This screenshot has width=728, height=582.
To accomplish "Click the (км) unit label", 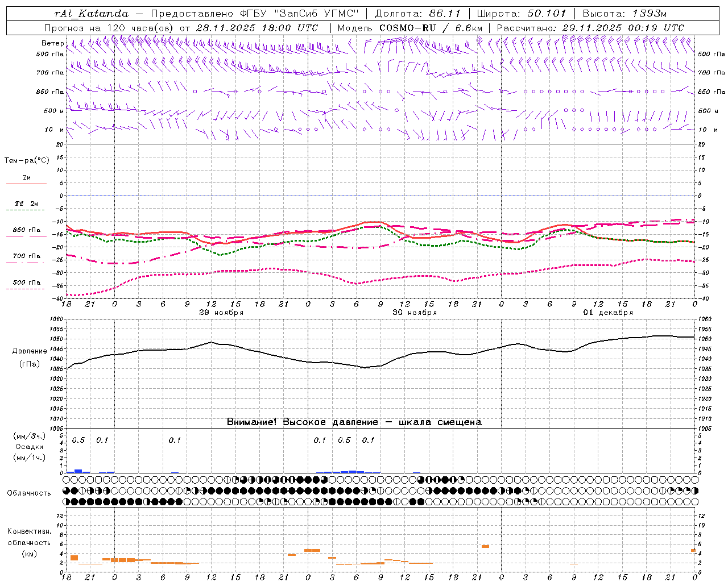I will click(29, 554).
